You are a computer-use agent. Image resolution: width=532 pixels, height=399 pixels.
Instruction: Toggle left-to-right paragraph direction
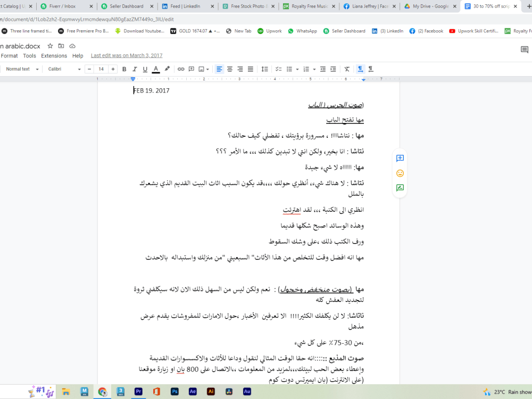pyautogui.click(x=360, y=69)
